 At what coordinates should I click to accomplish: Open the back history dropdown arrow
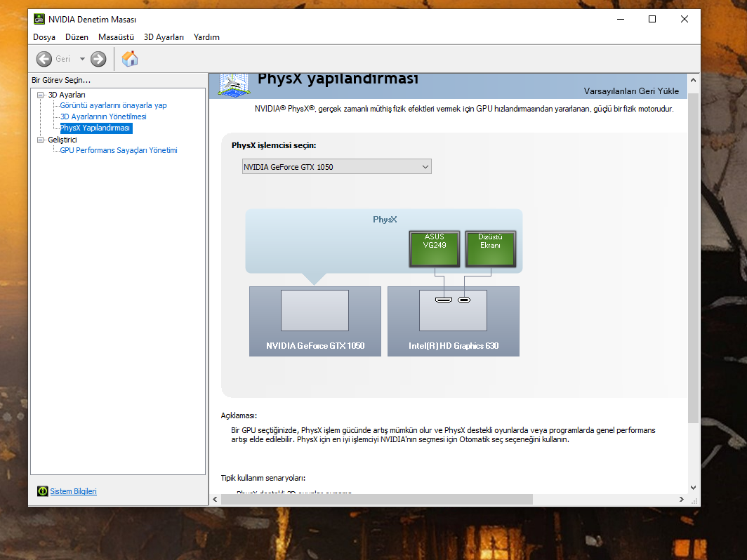click(x=82, y=59)
